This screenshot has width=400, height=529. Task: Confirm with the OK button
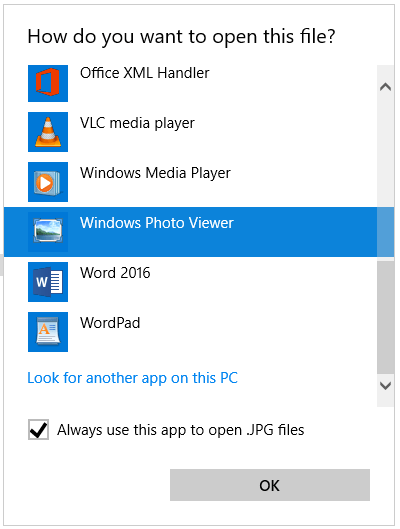[x=270, y=485]
